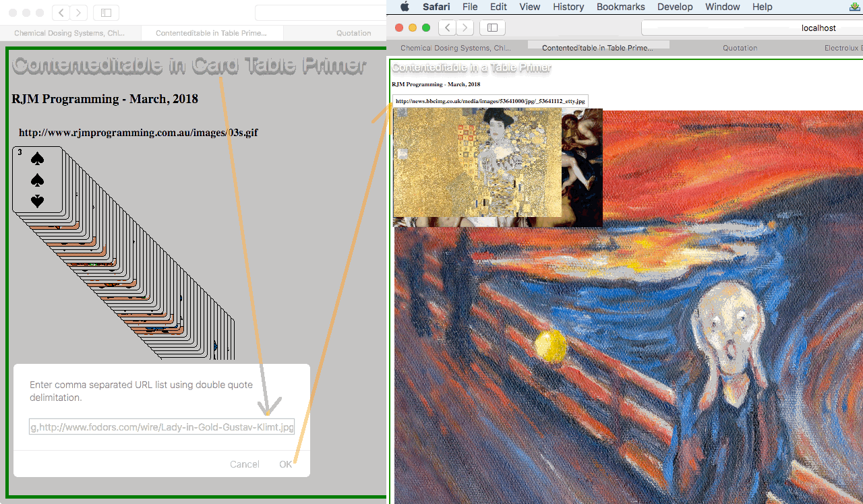Screen dimensions: 863x504
Task: Select the Chemical Dosing Systems tab in the dimmed window
Action: pos(71,33)
